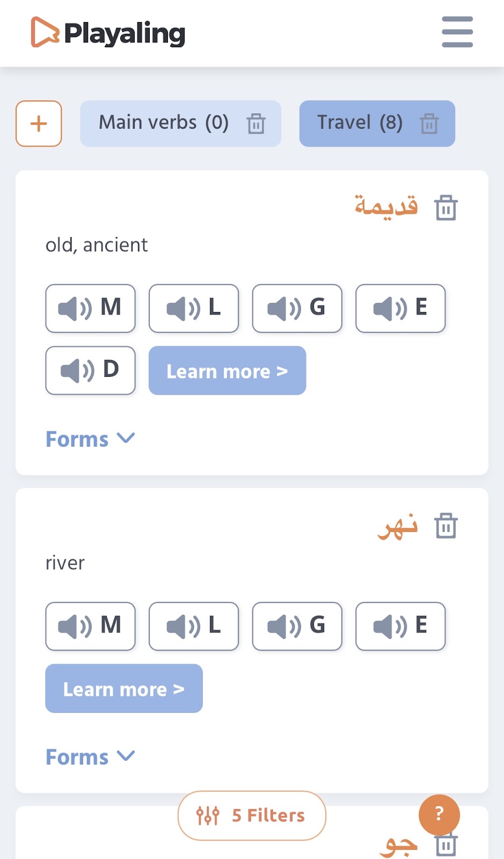Play the L audio pronunciation for قديمة

pyautogui.click(x=193, y=308)
